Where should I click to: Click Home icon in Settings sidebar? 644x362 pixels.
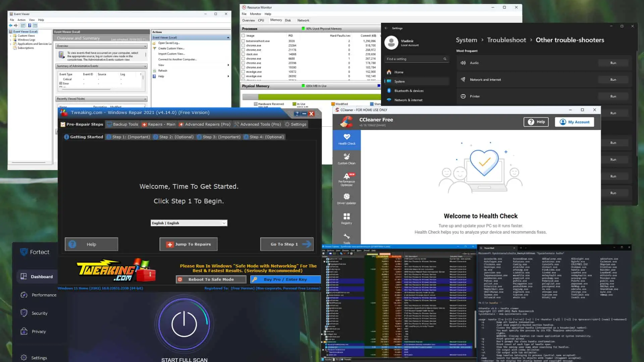pyautogui.click(x=389, y=72)
